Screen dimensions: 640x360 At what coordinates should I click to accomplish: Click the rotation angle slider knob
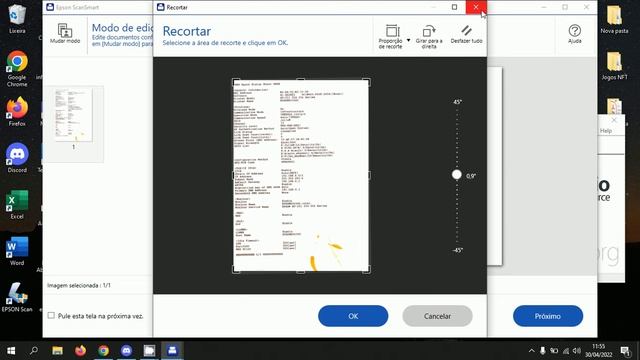457,175
